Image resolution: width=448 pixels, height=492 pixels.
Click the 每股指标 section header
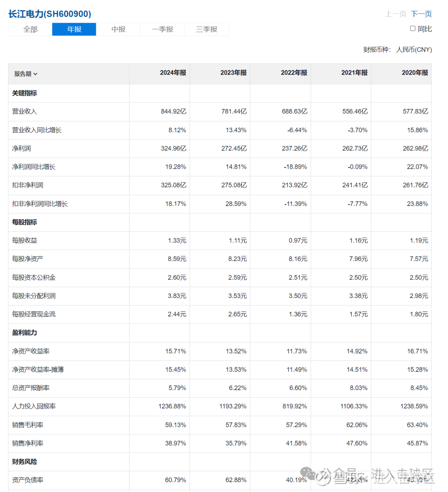coord(24,222)
